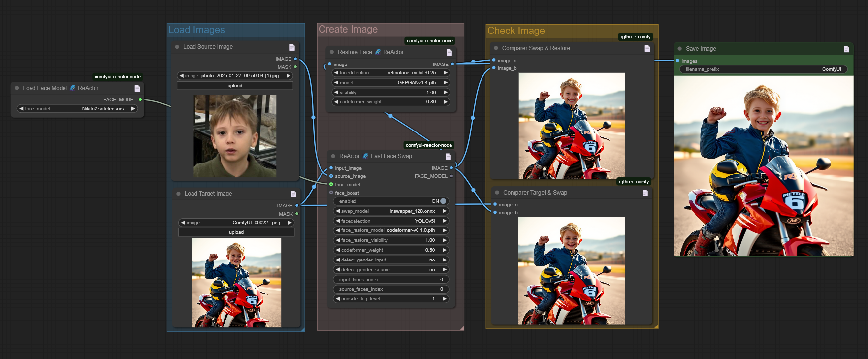Screen dimensions: 868x359
Task: Click the document icon on Load Source Image node
Action: point(292,47)
